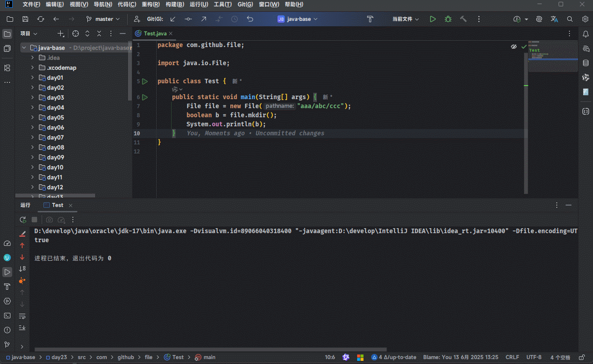Run the current file with green play icon

433,19
